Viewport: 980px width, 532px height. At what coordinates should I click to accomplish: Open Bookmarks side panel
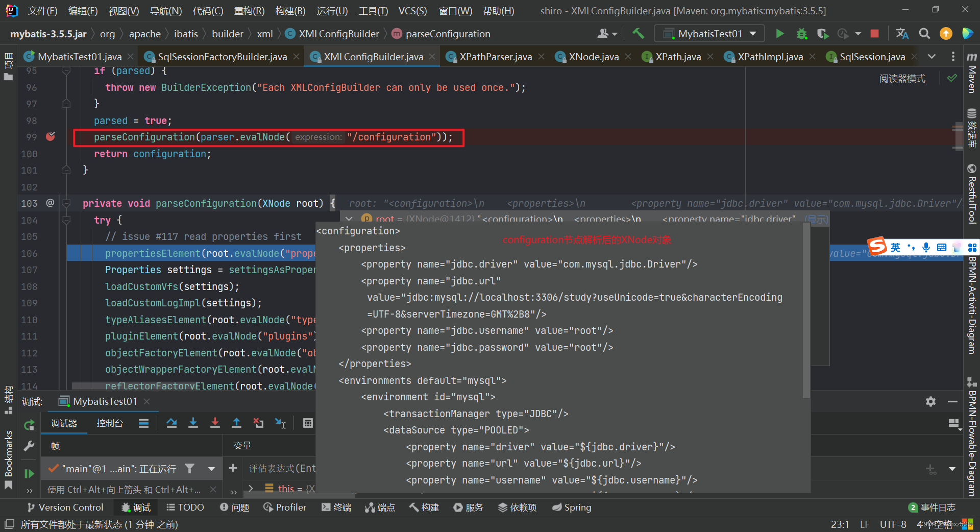(8, 460)
